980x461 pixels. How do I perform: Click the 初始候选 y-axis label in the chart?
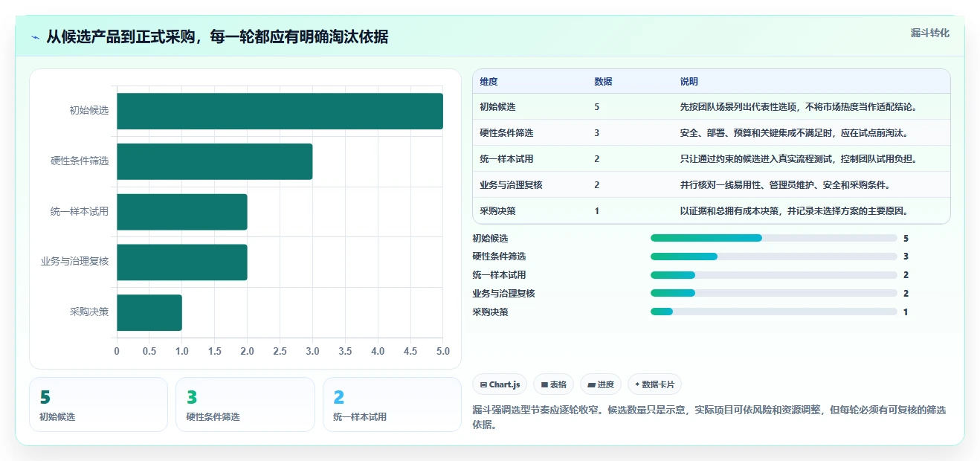(x=89, y=111)
